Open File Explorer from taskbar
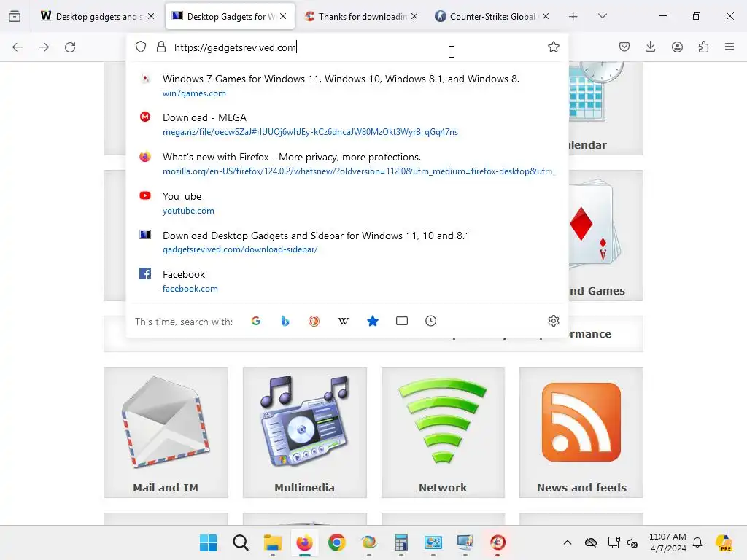 point(273,542)
